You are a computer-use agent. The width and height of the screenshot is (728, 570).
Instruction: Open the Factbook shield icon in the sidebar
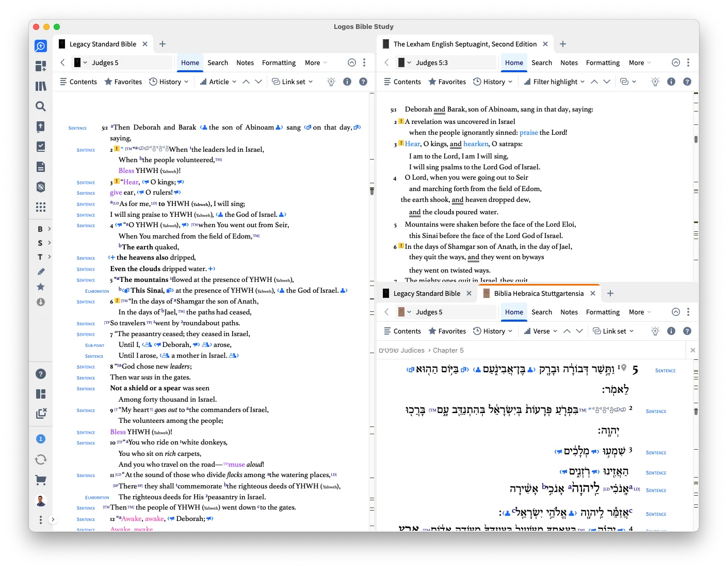coord(41,187)
